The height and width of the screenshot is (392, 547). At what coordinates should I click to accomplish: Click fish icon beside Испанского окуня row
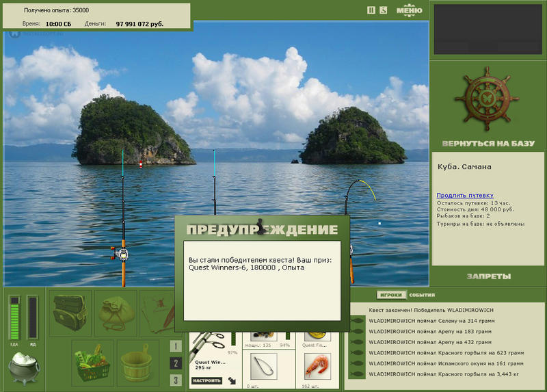click(357, 363)
